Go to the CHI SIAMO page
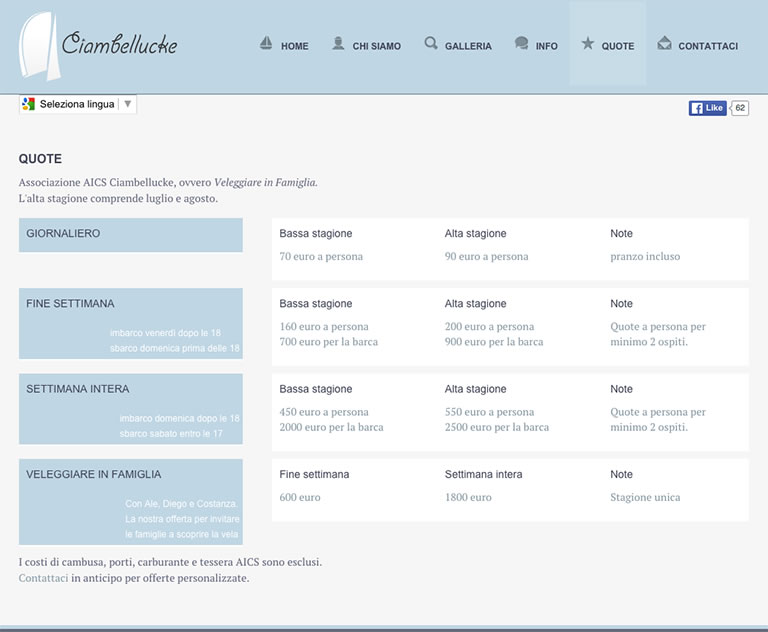 tap(377, 46)
